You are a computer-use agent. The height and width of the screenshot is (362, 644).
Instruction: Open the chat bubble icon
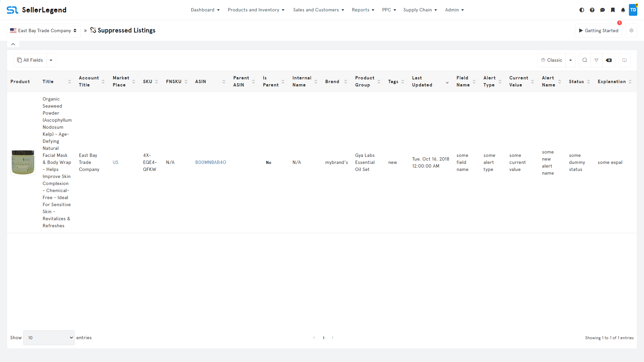coord(603,10)
